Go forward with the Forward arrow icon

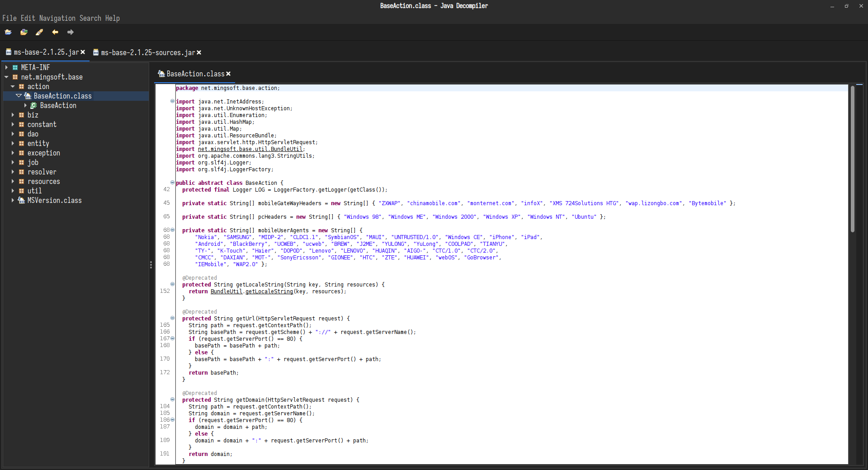click(x=71, y=32)
